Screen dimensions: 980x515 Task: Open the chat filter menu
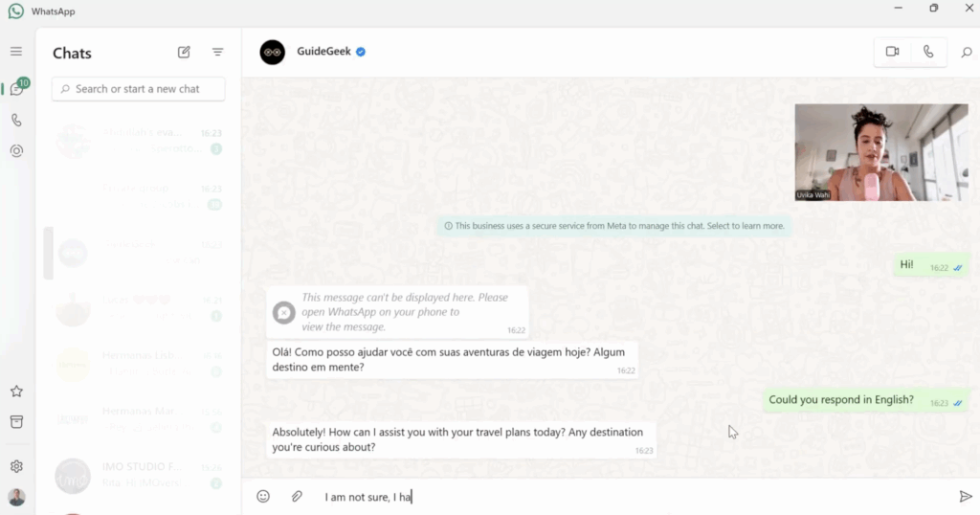[218, 53]
